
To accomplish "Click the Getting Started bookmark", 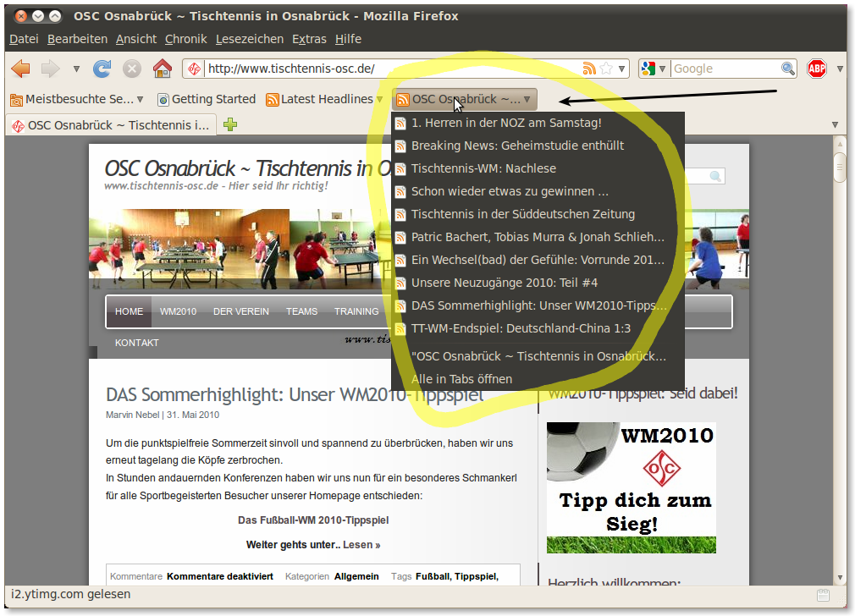I will [x=206, y=99].
